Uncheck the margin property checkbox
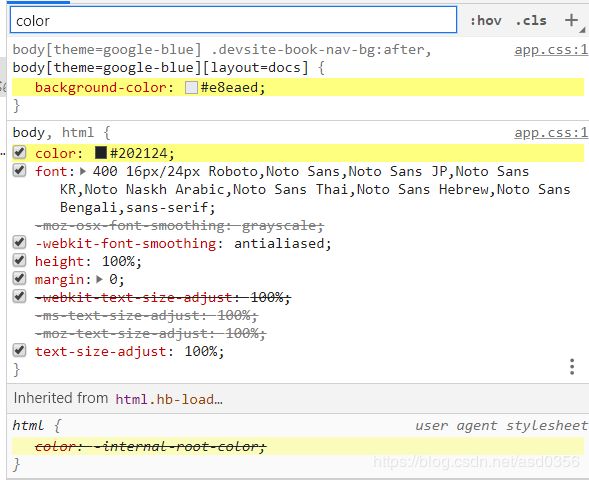 point(19,278)
